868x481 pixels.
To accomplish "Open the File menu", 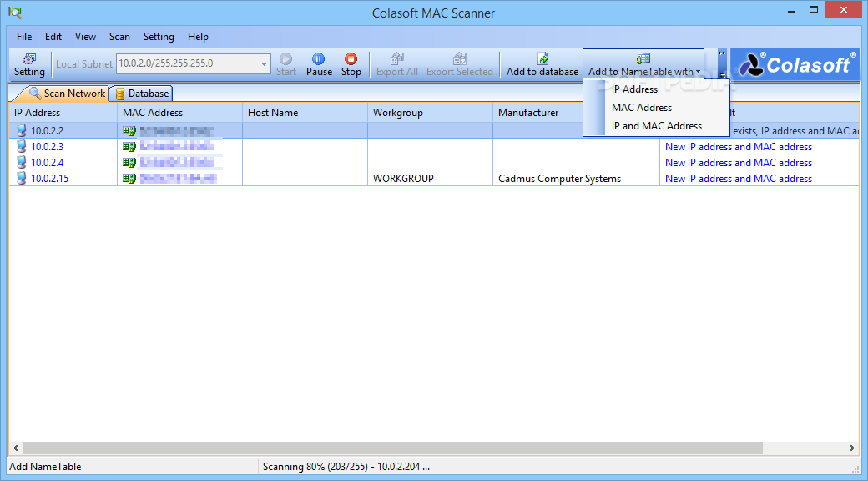I will (24, 37).
